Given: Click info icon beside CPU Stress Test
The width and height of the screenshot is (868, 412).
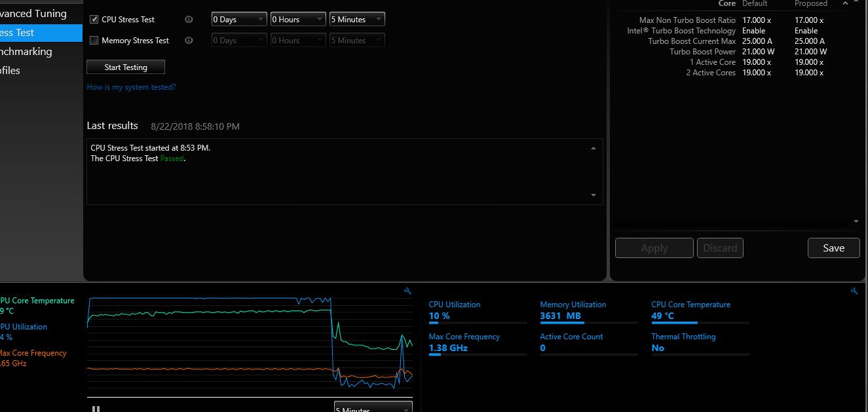Looking at the screenshot, I should click(x=189, y=20).
